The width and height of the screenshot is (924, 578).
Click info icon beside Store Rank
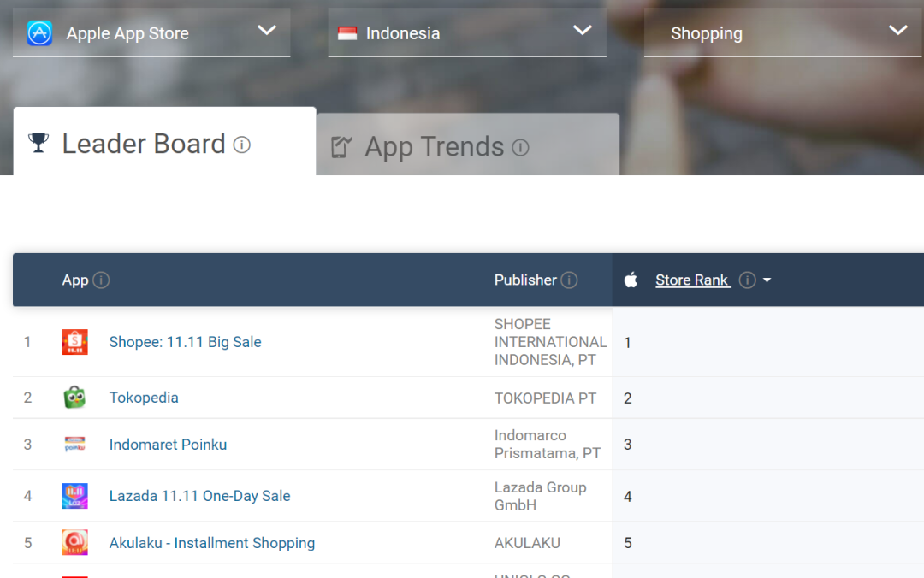point(747,280)
